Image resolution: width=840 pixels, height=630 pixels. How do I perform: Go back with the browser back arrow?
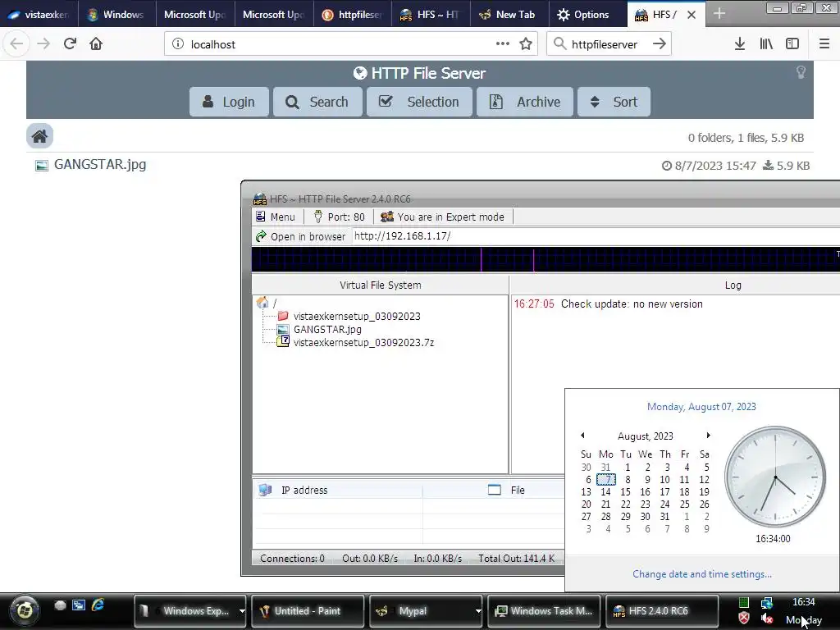16,44
